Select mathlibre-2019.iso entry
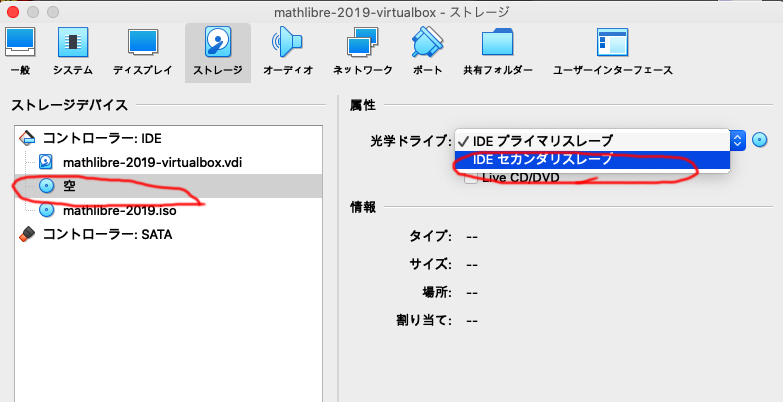The width and height of the screenshot is (783, 402). (169, 210)
